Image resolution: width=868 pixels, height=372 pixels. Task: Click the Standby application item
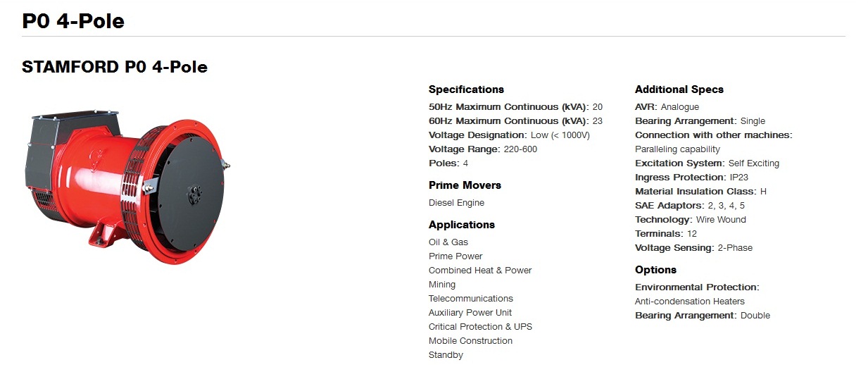[446, 355]
